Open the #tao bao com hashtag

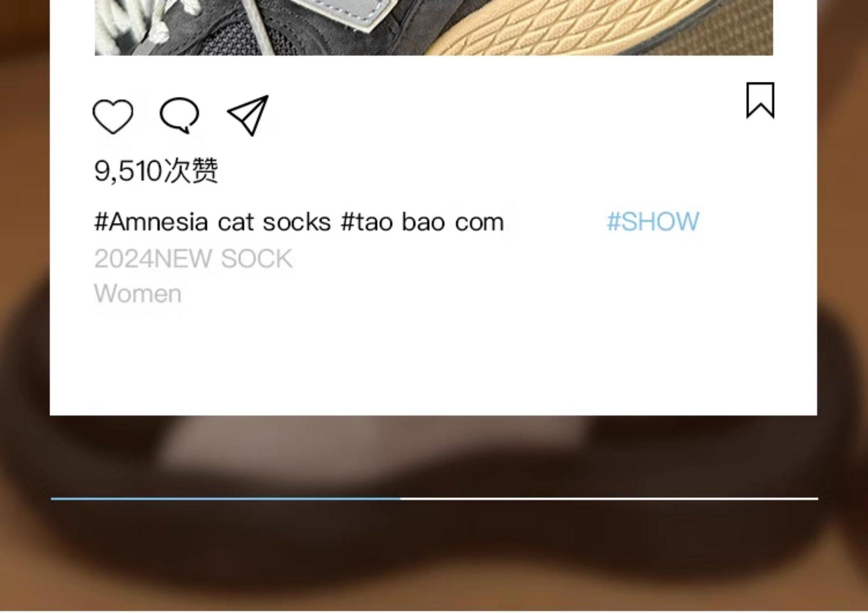pos(422,222)
